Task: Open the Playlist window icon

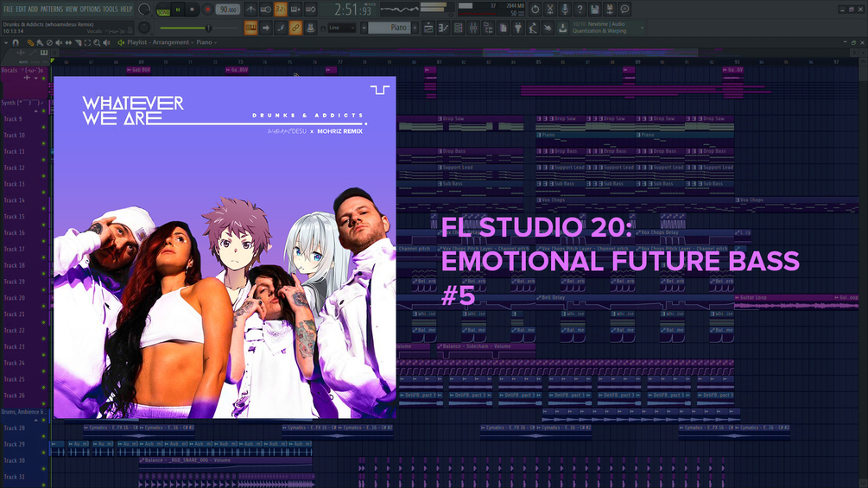Action: tap(428, 28)
